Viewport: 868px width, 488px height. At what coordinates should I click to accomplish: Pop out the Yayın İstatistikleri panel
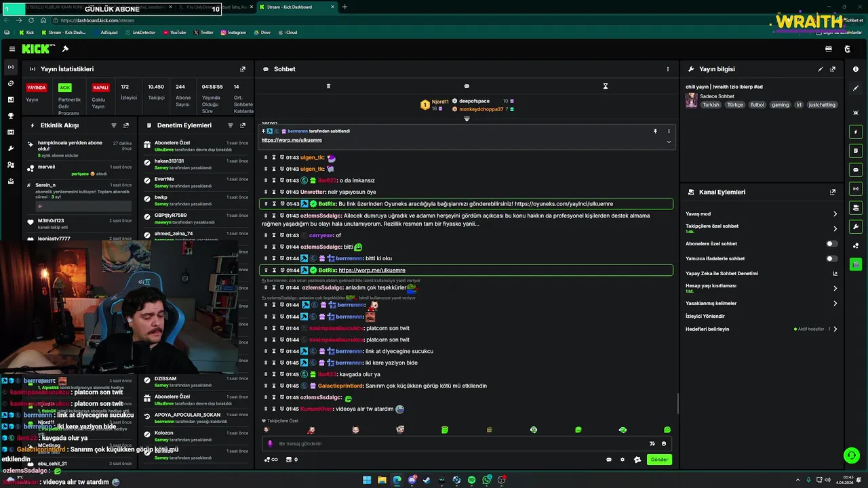243,69
